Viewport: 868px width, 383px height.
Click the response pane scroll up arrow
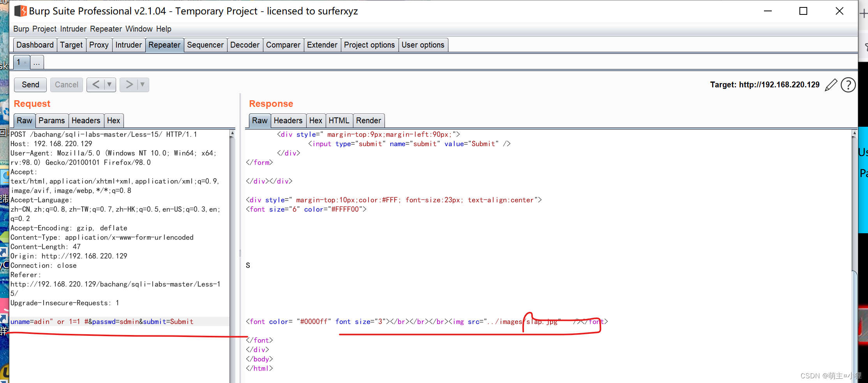pos(854,133)
